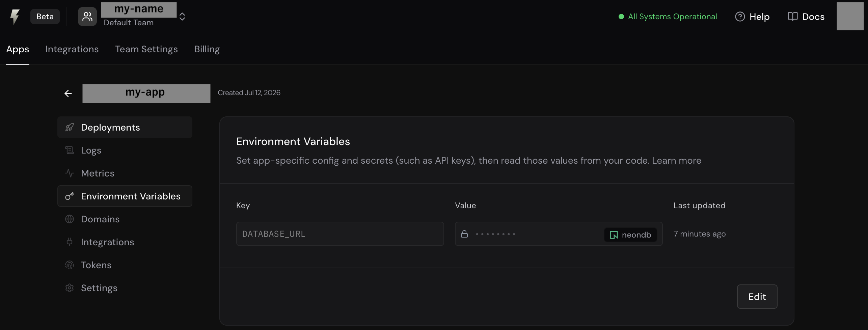Open Tokens in the sidebar
Image resolution: width=868 pixels, height=330 pixels.
[x=125, y=265]
